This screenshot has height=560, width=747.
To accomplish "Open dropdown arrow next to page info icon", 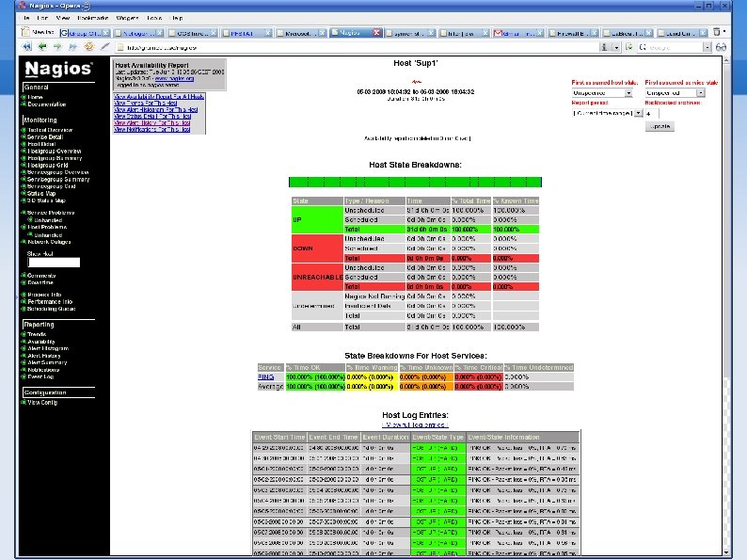I will 616,47.
